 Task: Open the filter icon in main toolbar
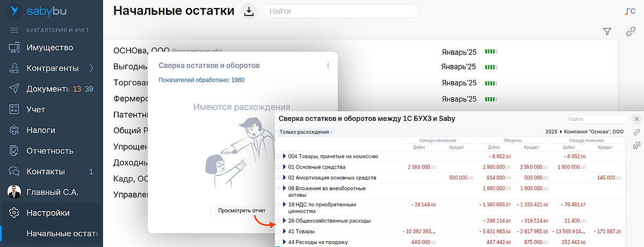(x=607, y=32)
